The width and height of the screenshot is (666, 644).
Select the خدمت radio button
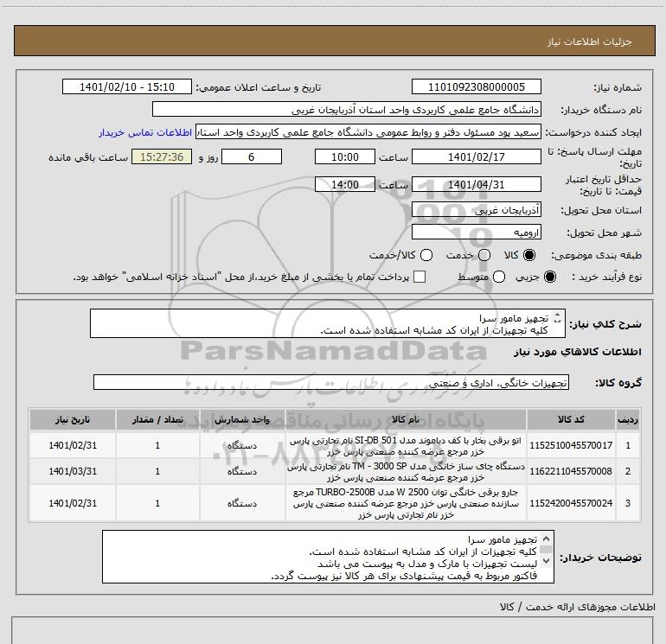point(484,255)
